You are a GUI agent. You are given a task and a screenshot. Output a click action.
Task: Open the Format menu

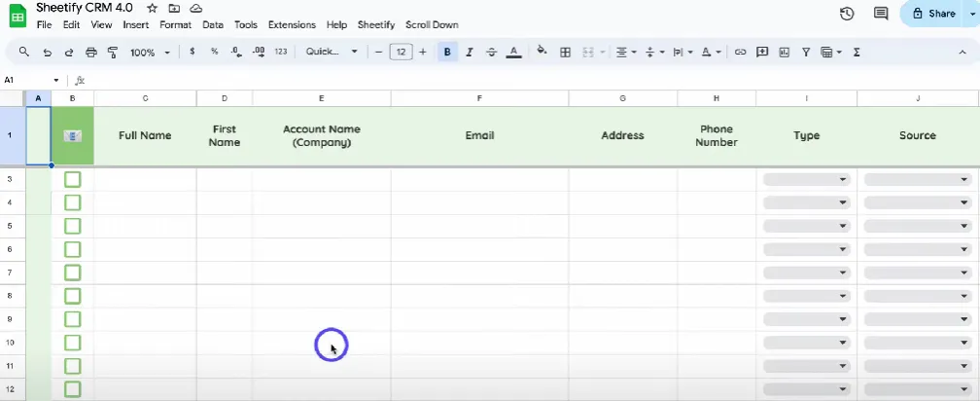tap(176, 25)
